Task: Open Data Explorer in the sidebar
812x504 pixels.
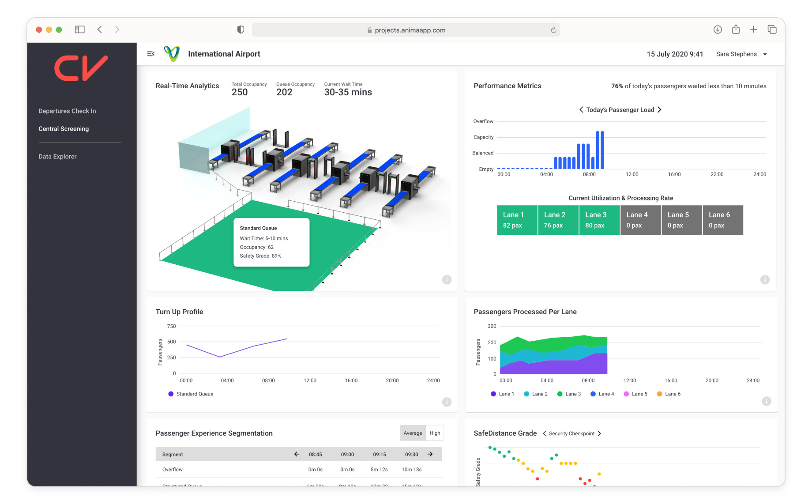Action: click(57, 157)
